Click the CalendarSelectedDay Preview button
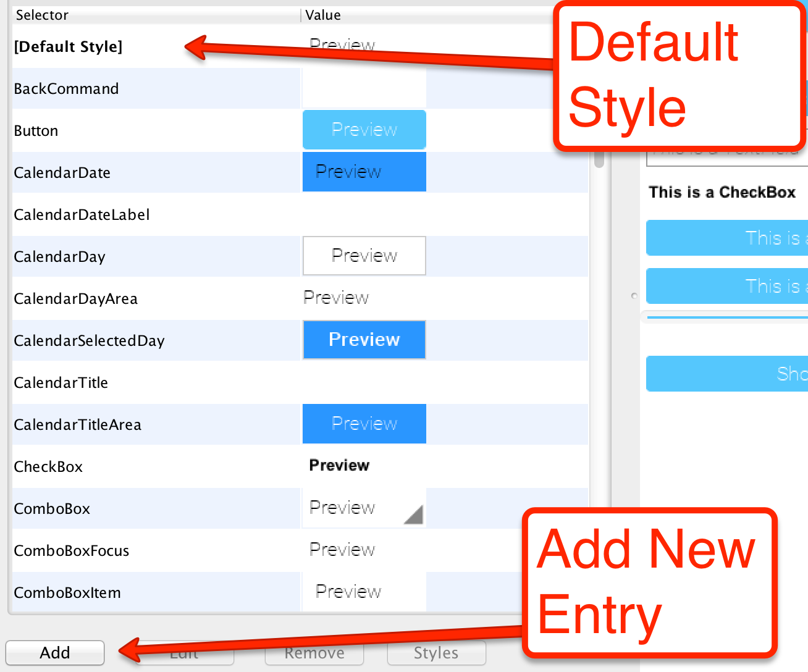Viewport: 808px width, 672px height. point(364,340)
